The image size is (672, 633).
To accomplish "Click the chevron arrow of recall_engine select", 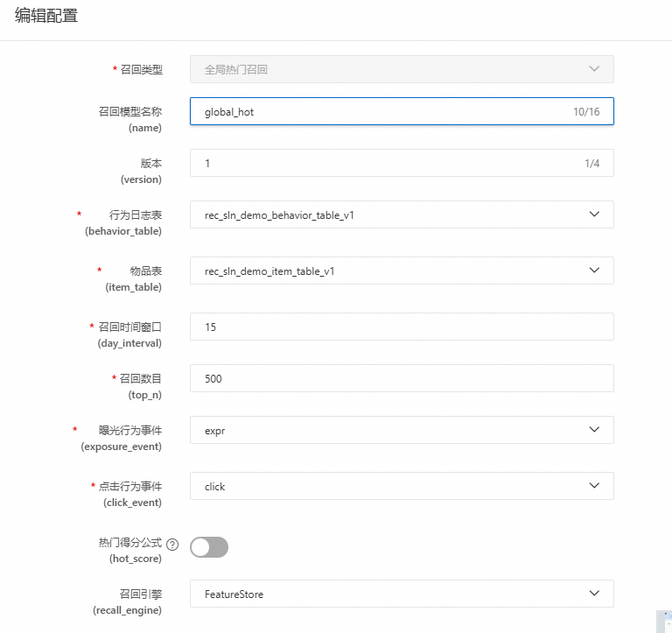I will point(594,593).
